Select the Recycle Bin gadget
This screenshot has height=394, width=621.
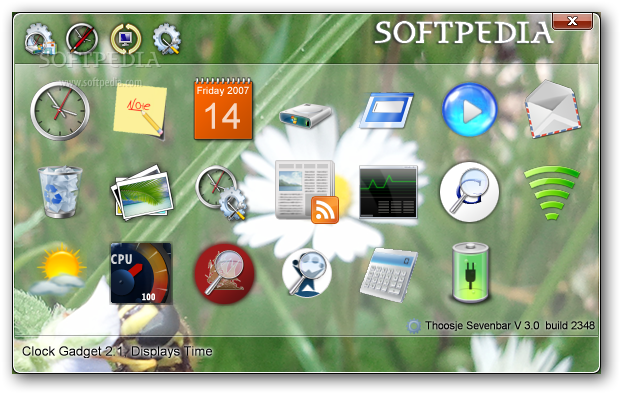60,191
